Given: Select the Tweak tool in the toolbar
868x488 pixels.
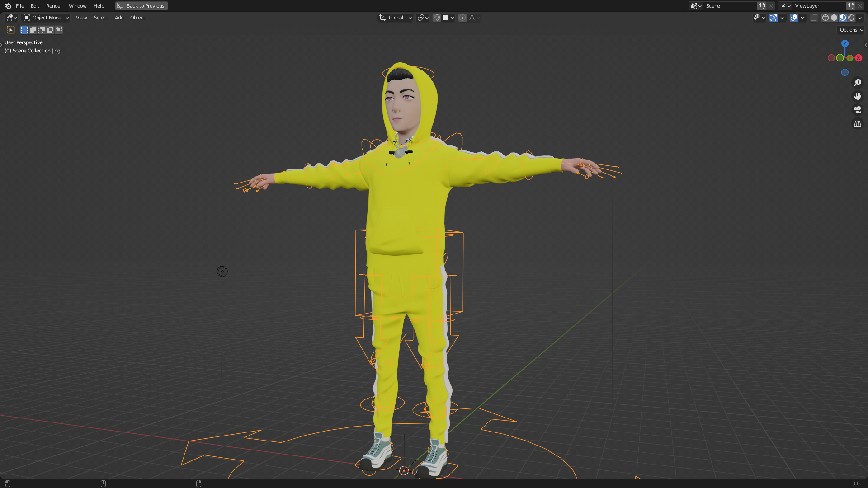Looking at the screenshot, I should (x=11, y=30).
